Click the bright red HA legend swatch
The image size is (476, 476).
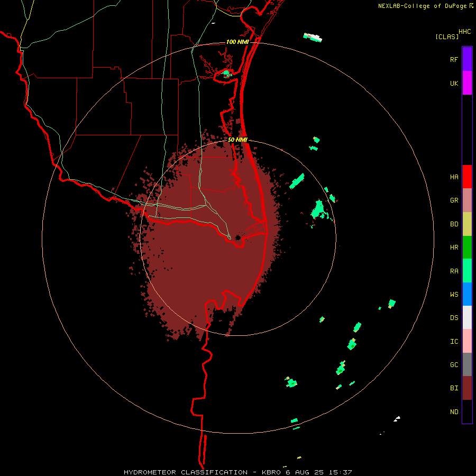(x=467, y=177)
